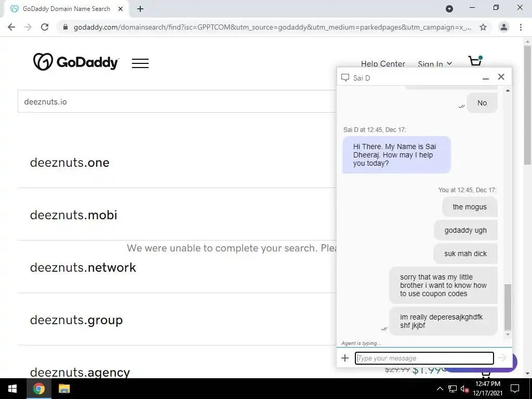Select the deeznuts.mobi domain result
The height and width of the screenshot is (399, 532).
[x=73, y=215]
